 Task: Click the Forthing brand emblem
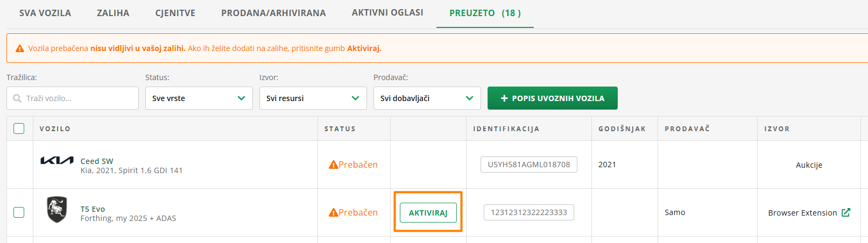[x=57, y=210]
